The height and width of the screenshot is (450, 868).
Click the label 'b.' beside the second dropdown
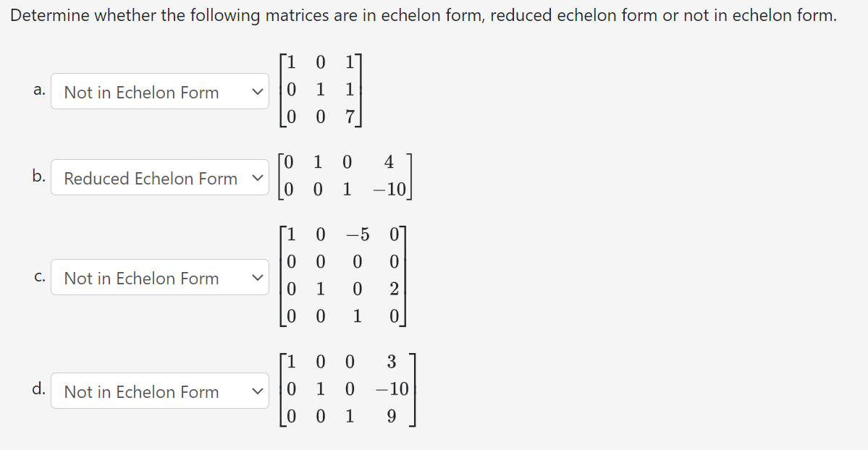38,176
